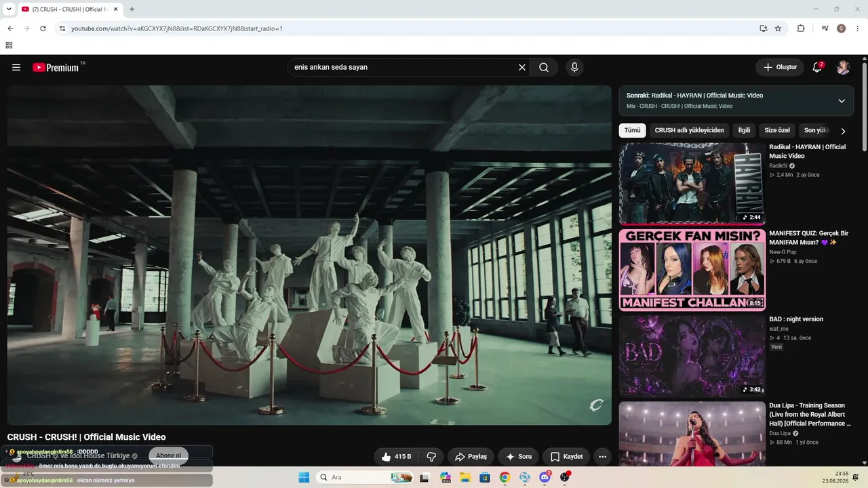Open the Soru ask button
Viewport: 868px width, 488px height.
(519, 457)
